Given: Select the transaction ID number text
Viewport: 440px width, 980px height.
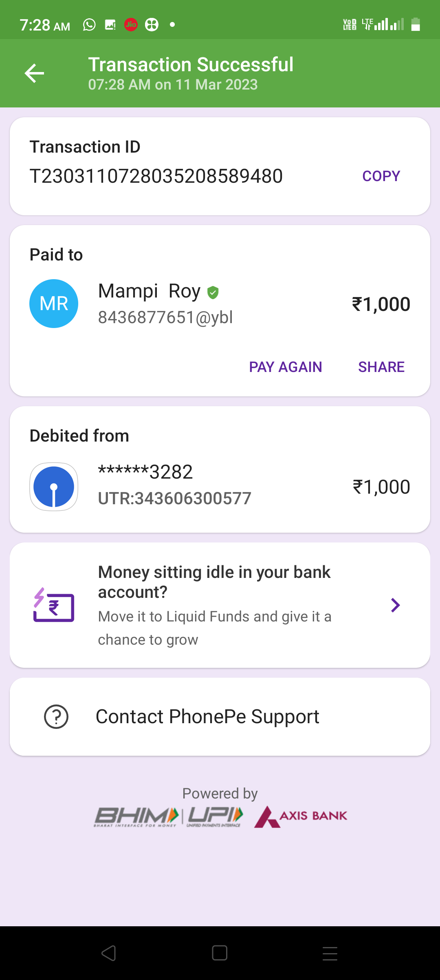Looking at the screenshot, I should point(156,176).
